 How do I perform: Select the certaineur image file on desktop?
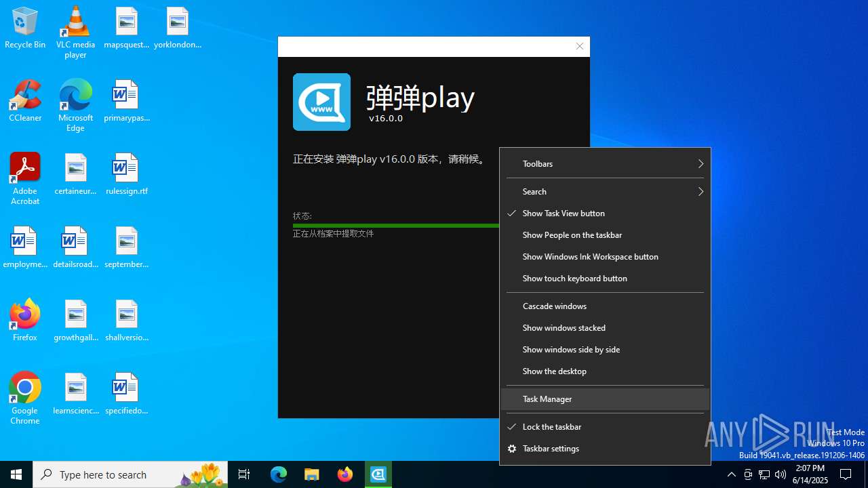pyautogui.click(x=75, y=175)
